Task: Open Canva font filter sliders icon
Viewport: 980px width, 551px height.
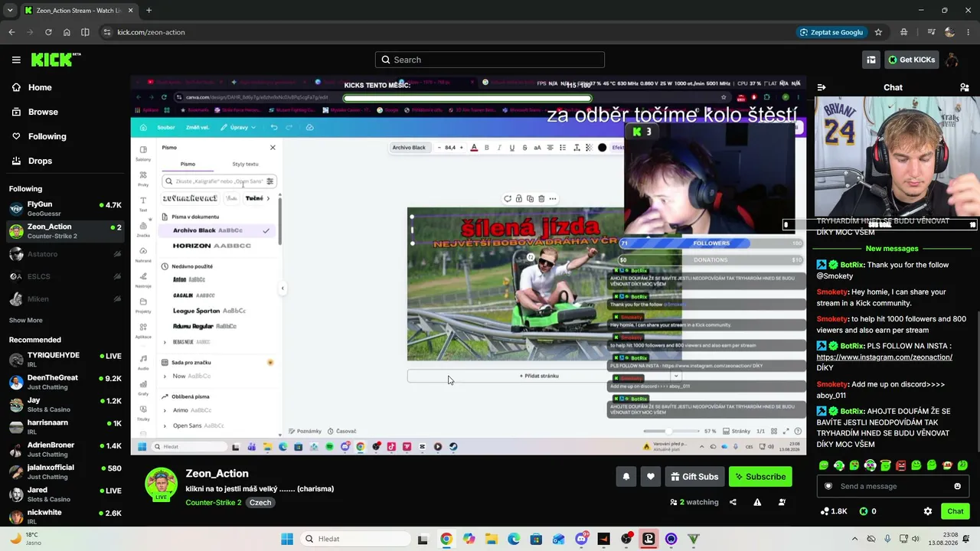Action: [269, 181]
